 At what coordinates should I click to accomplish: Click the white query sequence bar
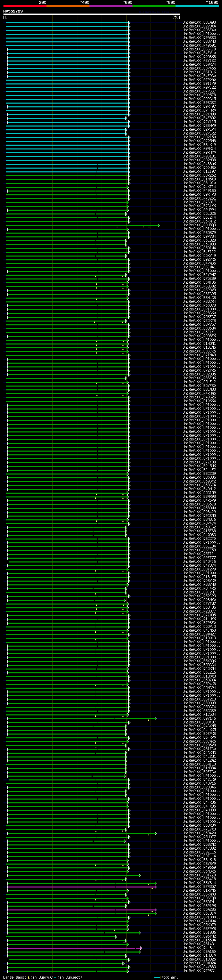(92, 15)
